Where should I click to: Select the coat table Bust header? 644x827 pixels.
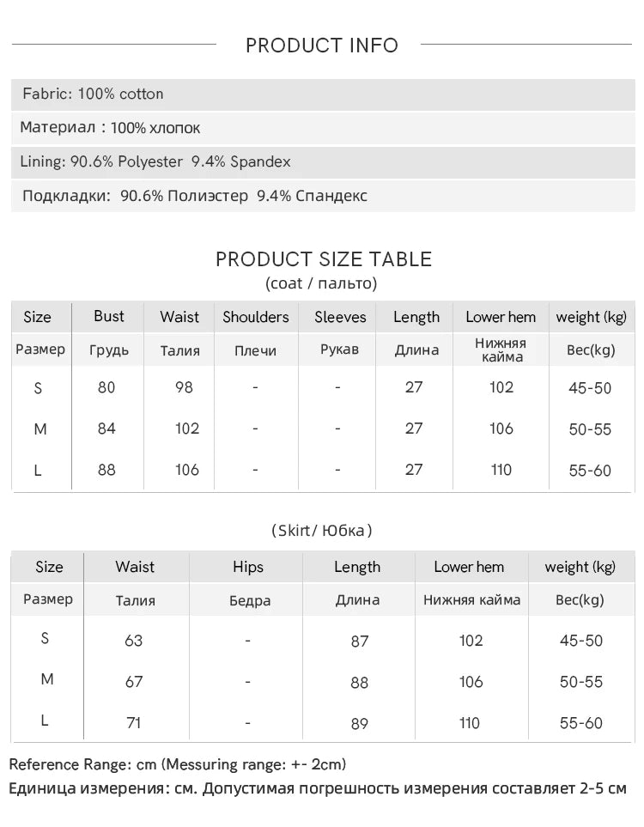click(109, 316)
